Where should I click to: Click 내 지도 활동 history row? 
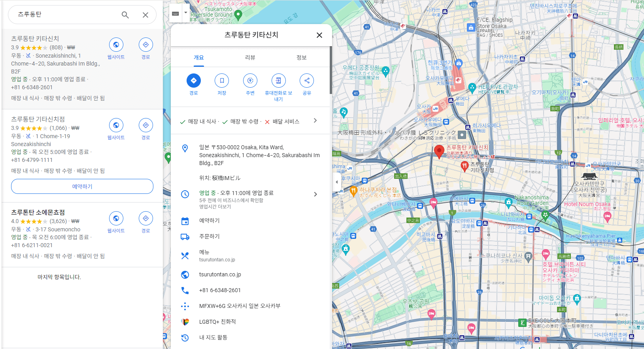pyautogui.click(x=250, y=338)
